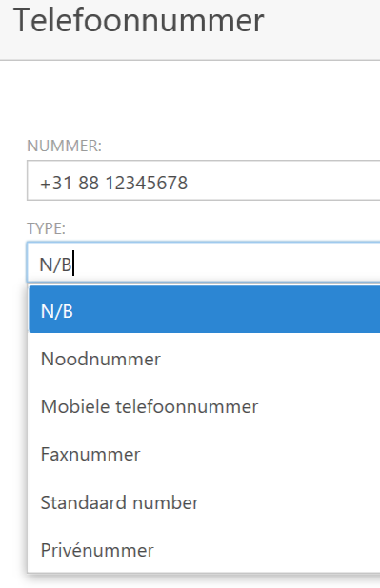Select Noodnummer from the type list
This screenshot has height=588, width=380.
205,359
